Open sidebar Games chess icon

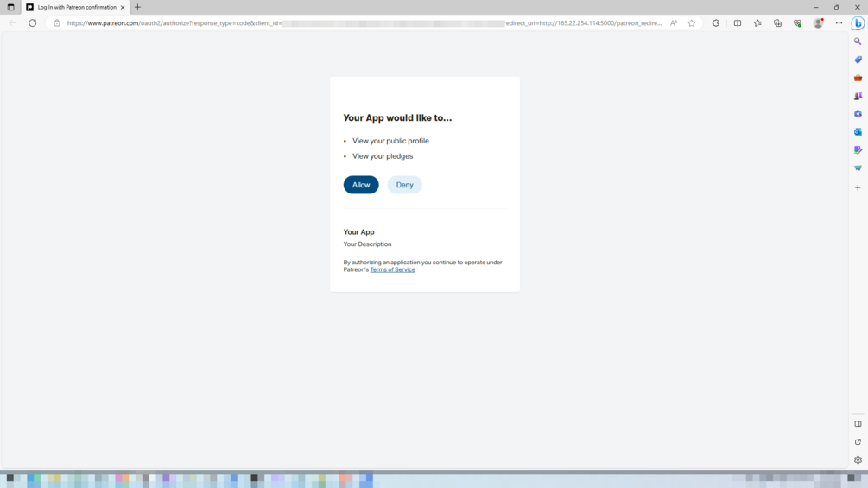[x=858, y=96]
